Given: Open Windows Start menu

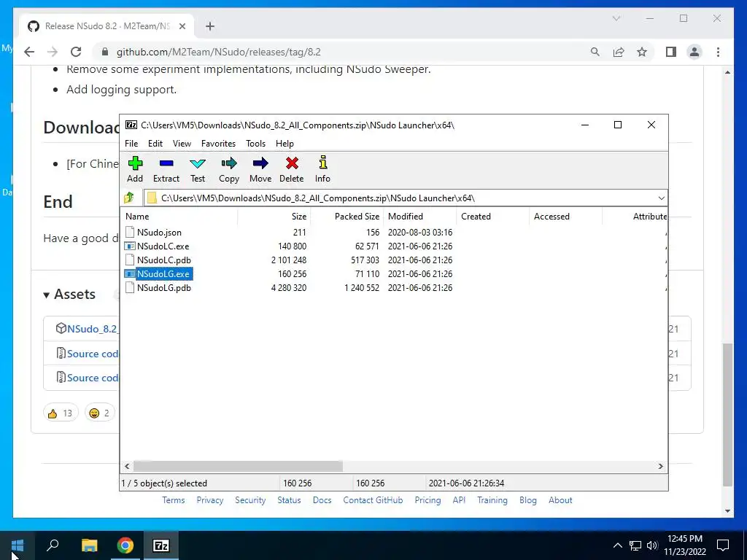Looking at the screenshot, I should [18, 545].
